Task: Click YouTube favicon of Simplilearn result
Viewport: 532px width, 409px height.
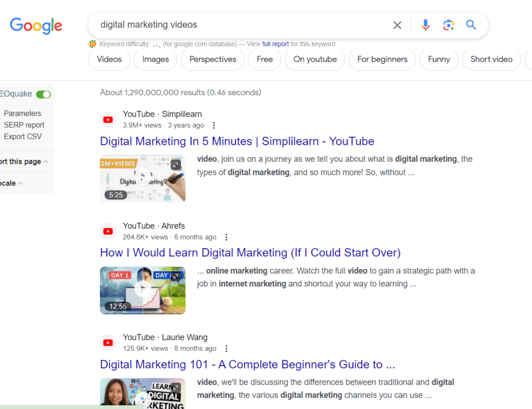Action: point(108,119)
